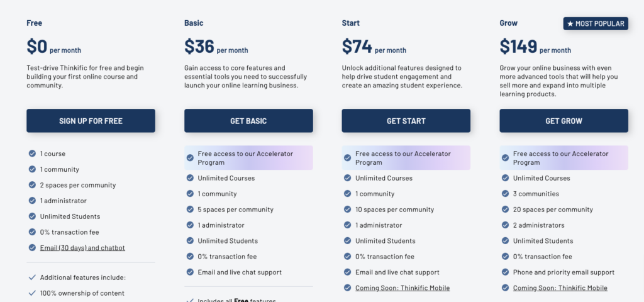Click check icon beside 3 communities
644x302 pixels.
click(x=505, y=194)
